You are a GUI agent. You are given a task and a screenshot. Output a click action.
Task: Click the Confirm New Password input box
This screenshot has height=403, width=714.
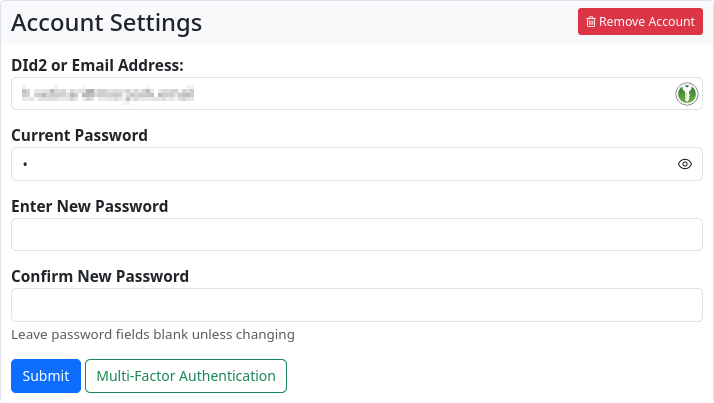pyautogui.click(x=356, y=305)
